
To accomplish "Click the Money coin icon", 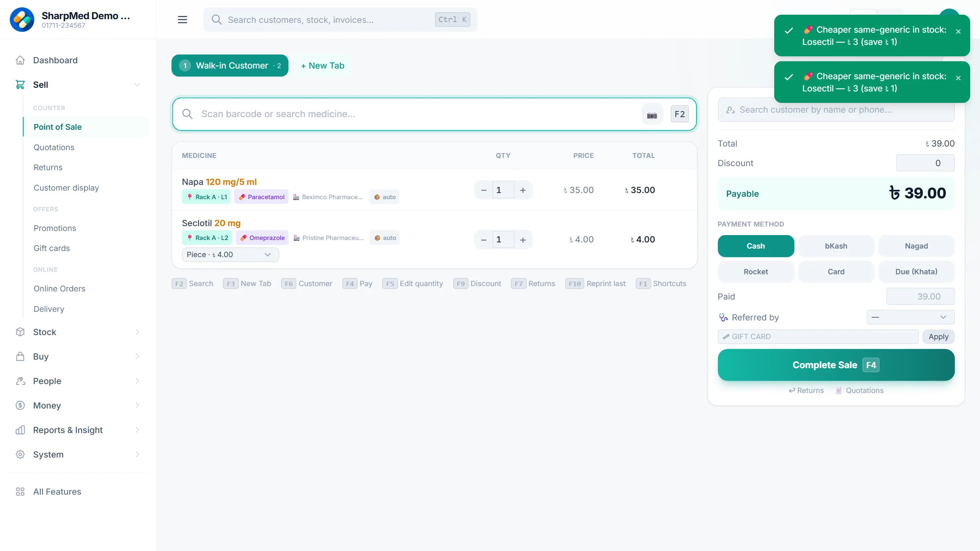I will click(x=20, y=405).
